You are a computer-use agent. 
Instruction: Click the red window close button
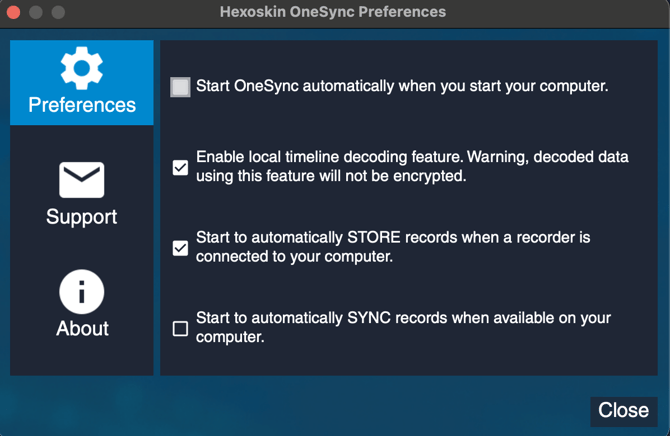point(13,13)
